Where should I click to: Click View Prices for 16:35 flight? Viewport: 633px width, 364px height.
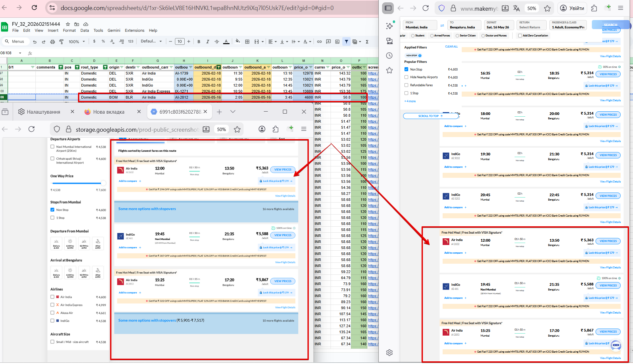pyautogui.click(x=608, y=74)
